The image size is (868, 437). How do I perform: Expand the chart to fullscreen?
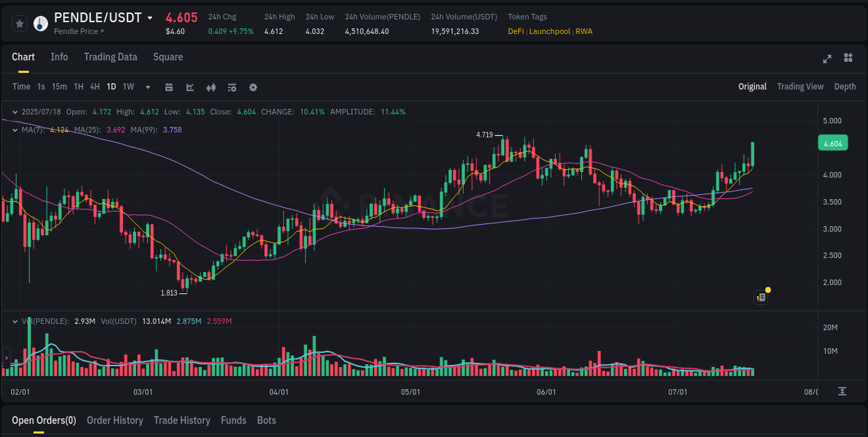coord(826,59)
